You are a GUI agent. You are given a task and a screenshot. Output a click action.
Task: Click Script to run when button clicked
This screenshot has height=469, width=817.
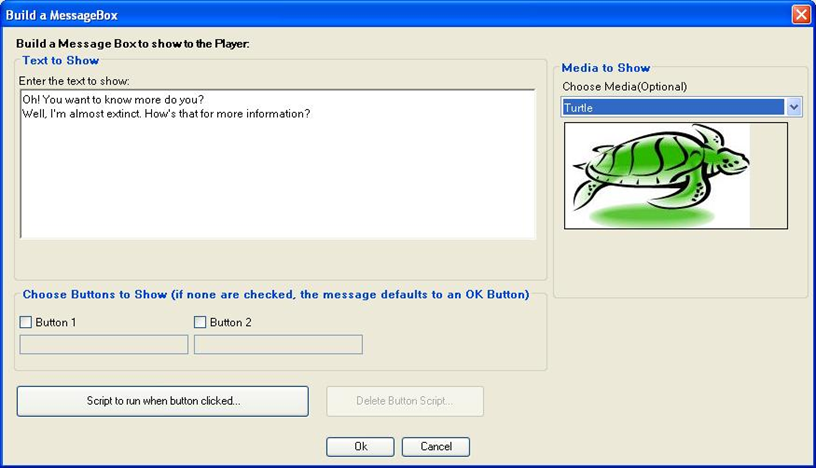tap(163, 401)
